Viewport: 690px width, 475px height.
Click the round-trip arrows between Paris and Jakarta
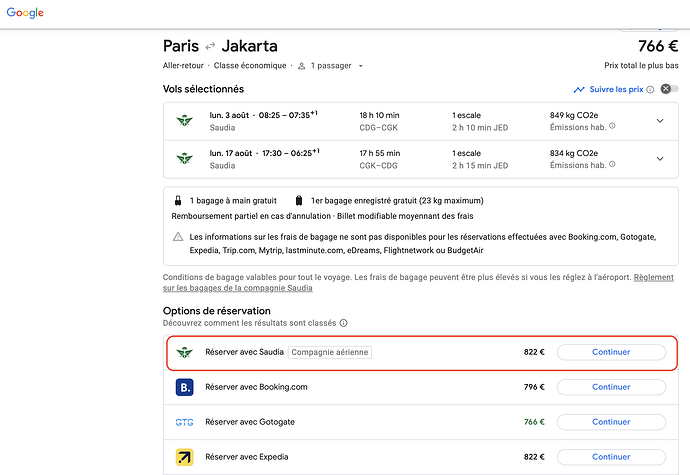pos(210,46)
